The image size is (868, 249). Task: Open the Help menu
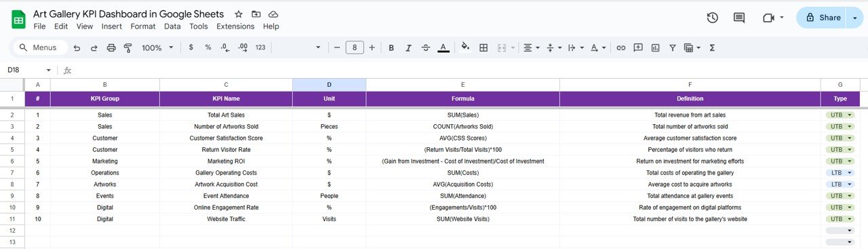point(271,26)
